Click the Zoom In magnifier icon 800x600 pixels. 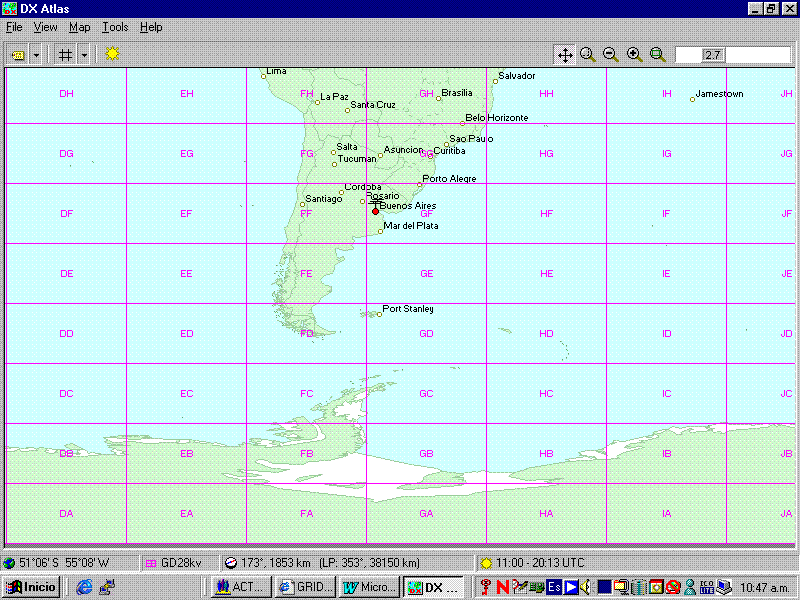635,55
